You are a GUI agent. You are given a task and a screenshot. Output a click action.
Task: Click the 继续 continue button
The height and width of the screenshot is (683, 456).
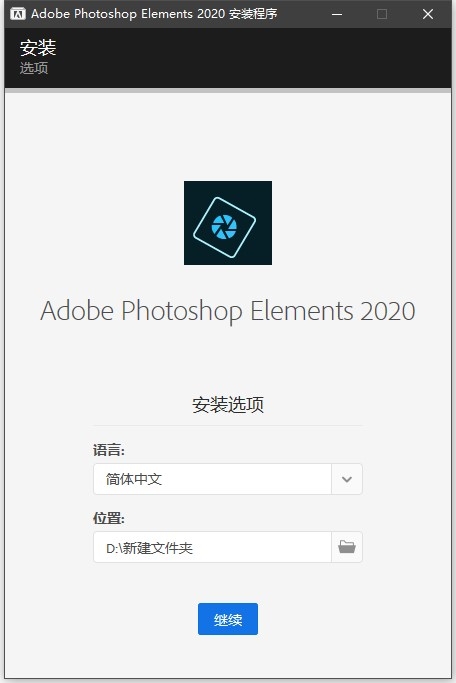pos(228,619)
